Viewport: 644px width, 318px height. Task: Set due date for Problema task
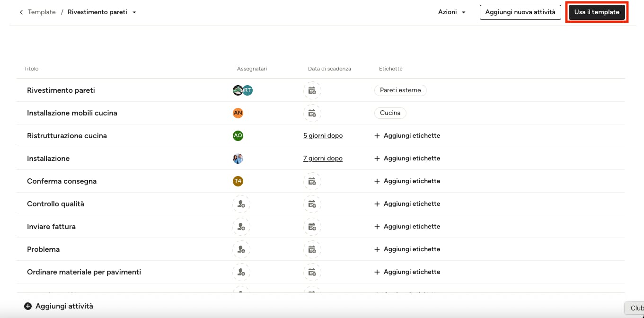point(312,249)
